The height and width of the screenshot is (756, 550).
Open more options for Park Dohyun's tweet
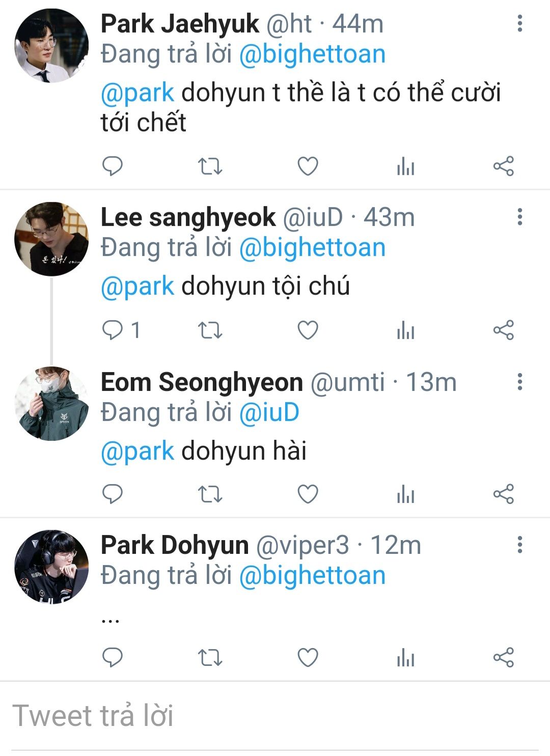(x=519, y=545)
